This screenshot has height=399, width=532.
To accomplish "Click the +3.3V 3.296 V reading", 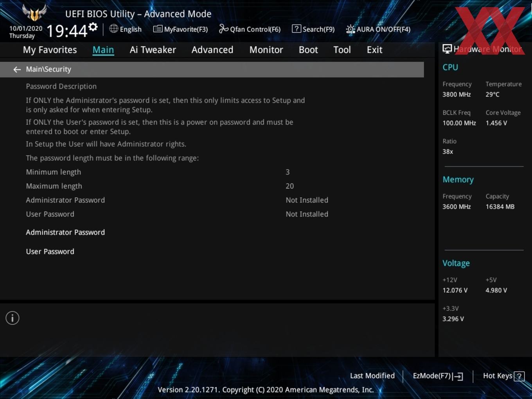I will (x=453, y=319).
